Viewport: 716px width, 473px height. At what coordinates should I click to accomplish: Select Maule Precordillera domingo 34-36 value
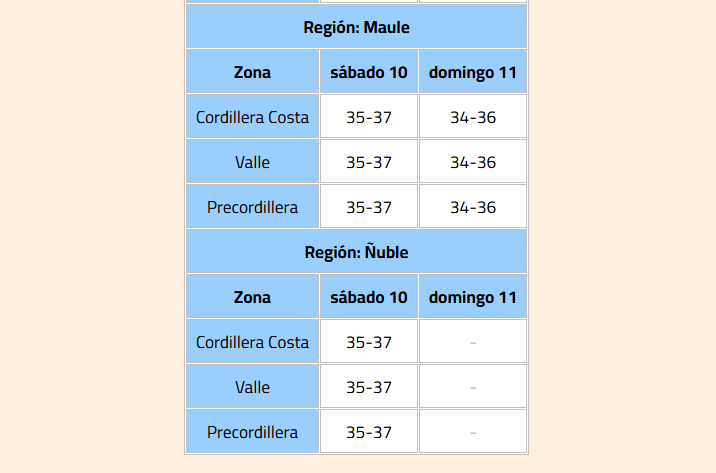pyautogui.click(x=473, y=207)
